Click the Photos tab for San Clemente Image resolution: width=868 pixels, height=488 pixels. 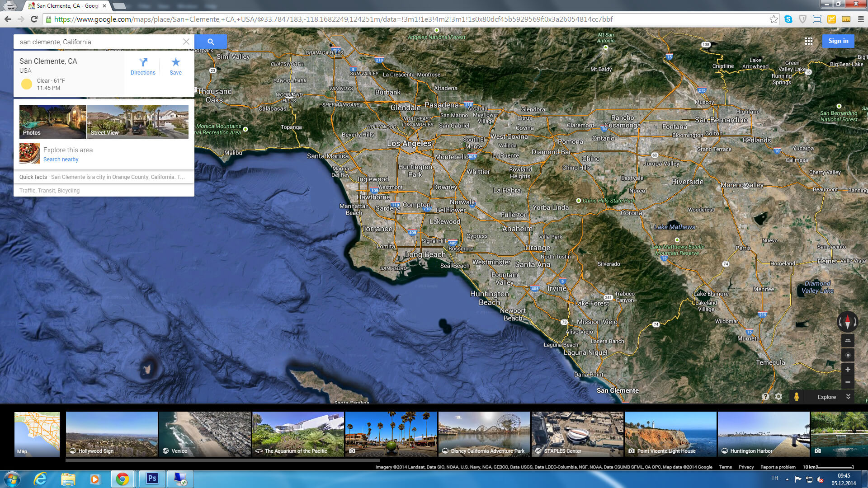click(x=52, y=121)
